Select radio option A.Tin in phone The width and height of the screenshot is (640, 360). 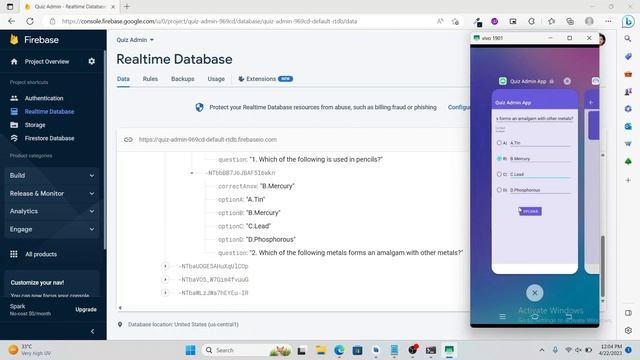click(499, 143)
